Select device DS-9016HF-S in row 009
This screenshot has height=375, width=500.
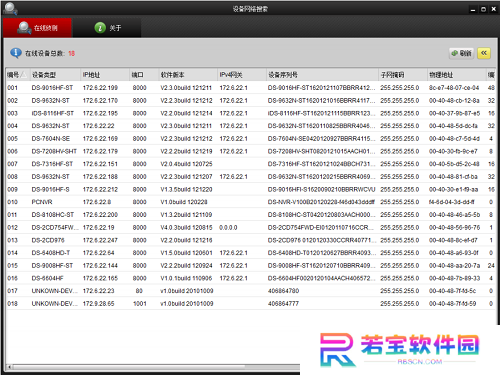pos(50,189)
